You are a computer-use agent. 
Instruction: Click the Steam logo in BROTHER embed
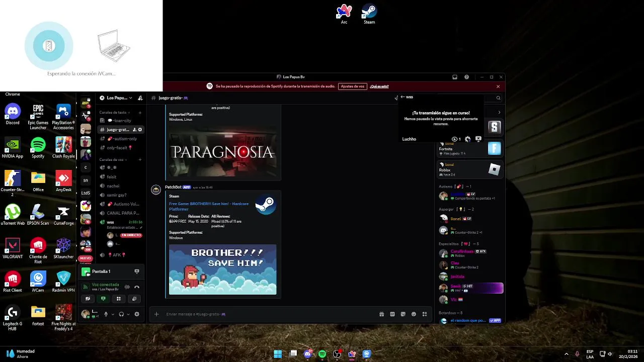266,204
